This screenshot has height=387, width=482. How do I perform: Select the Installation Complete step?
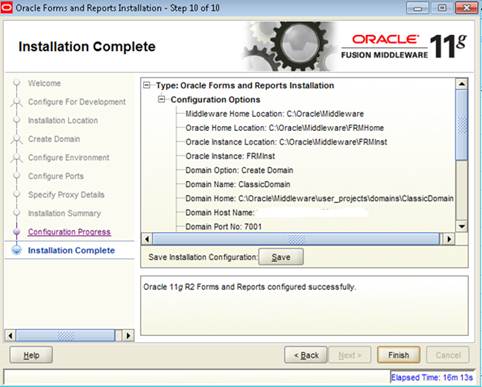[71, 250]
